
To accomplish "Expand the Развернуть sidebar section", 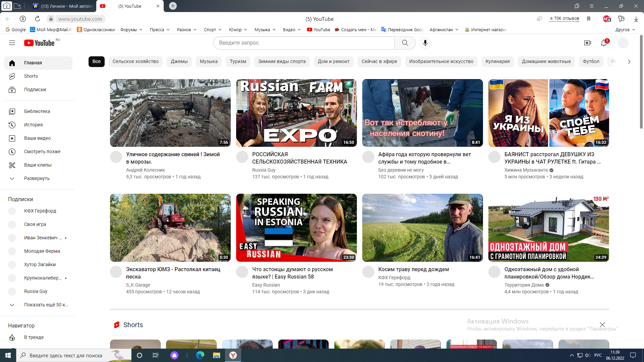I will tap(37, 178).
